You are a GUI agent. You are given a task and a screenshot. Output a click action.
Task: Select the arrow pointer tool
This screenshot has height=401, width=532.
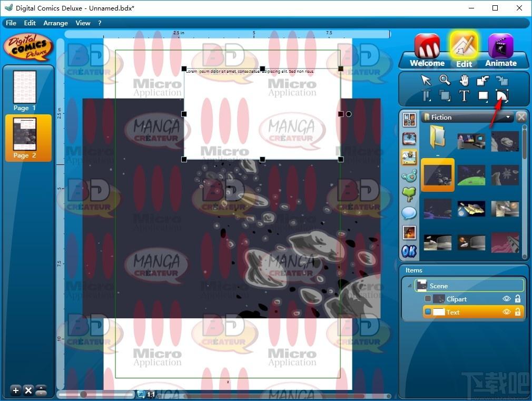[426, 81]
